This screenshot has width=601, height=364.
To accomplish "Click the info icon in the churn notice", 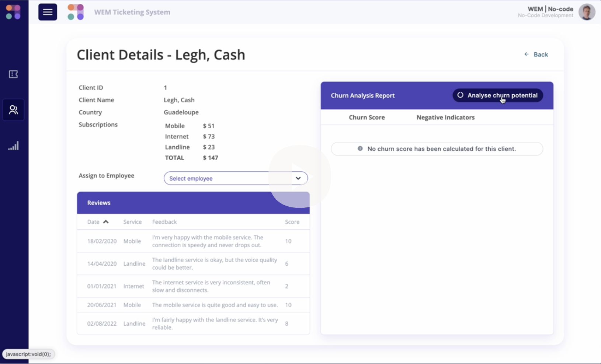I will pyautogui.click(x=360, y=148).
